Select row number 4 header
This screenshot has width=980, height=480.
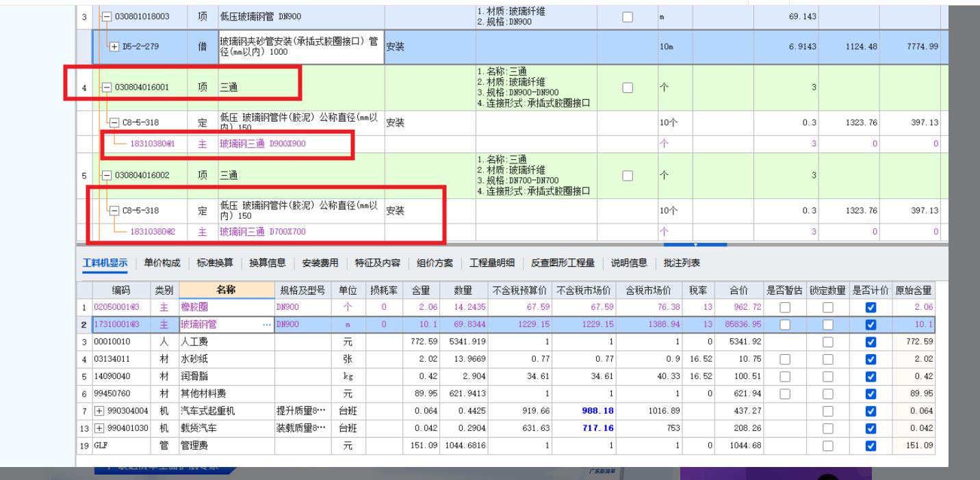(83, 88)
